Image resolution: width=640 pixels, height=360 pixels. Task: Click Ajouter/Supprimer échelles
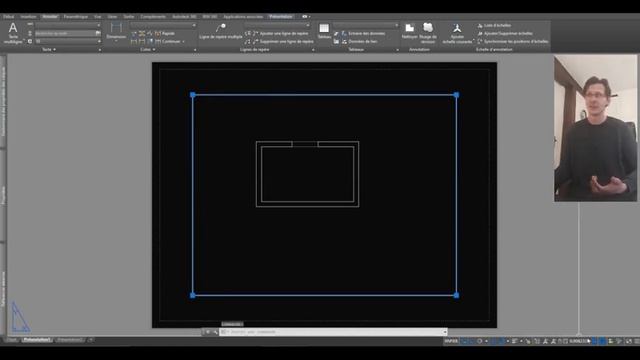pos(505,33)
